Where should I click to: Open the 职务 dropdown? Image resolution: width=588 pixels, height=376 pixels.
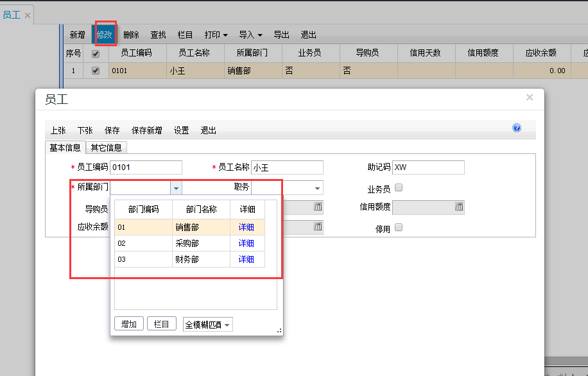[318, 187]
